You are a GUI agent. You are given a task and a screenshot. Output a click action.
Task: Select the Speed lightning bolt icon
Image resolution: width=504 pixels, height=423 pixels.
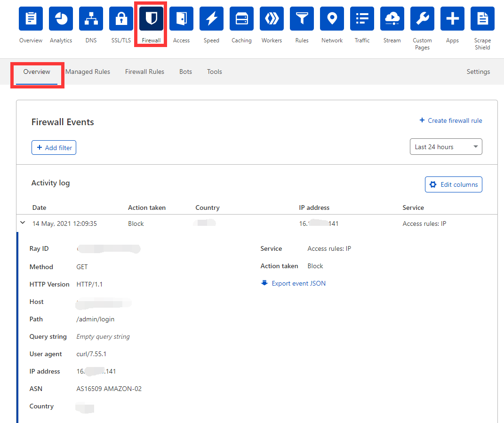tap(211, 19)
